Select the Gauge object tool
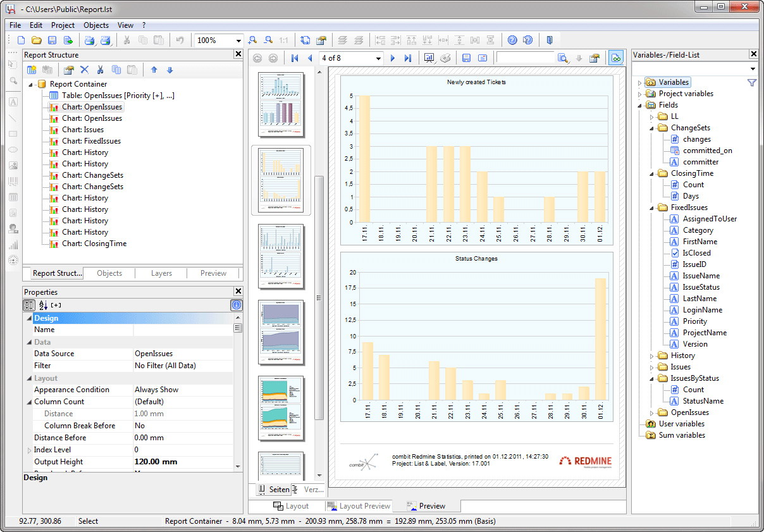Viewport: 764px width, 532px height. click(13, 259)
